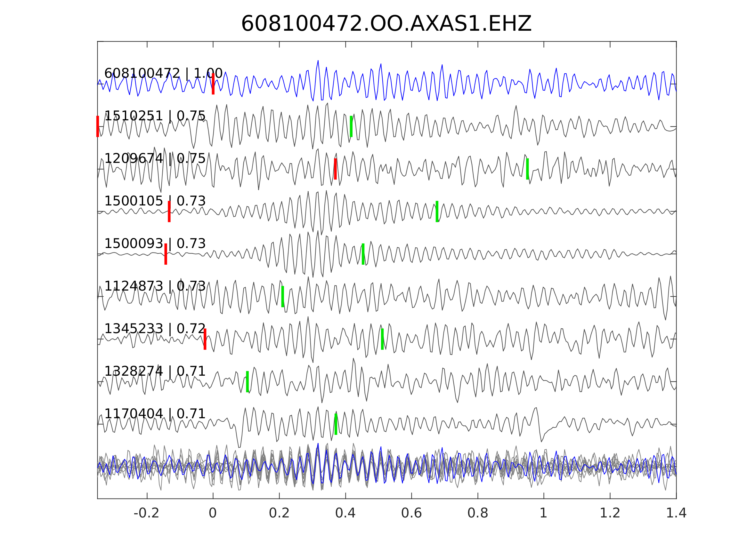The image size is (747, 560).
Task: Click the label "1124873 | 0.73"
Action: 155,286
